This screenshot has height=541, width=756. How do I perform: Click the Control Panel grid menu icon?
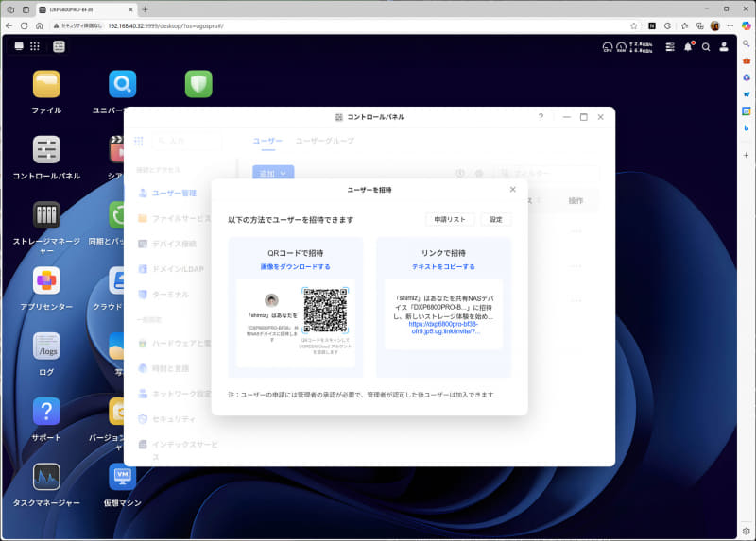pos(139,141)
